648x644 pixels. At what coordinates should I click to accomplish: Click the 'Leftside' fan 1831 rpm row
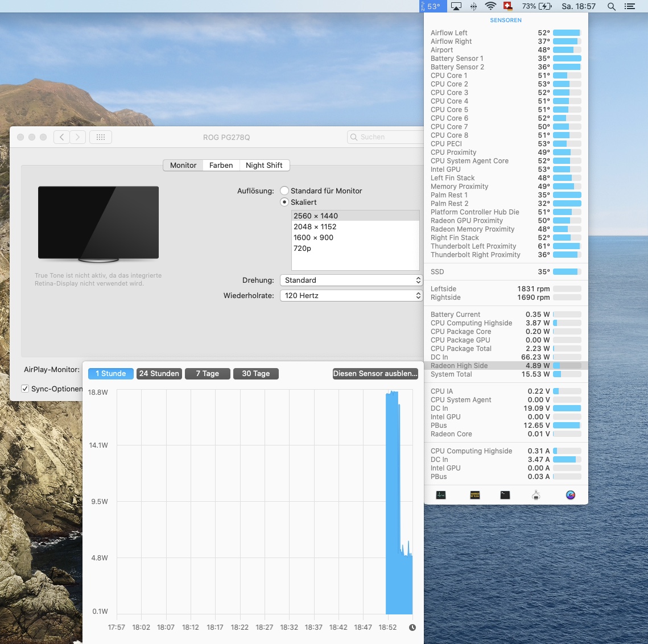(x=506, y=288)
